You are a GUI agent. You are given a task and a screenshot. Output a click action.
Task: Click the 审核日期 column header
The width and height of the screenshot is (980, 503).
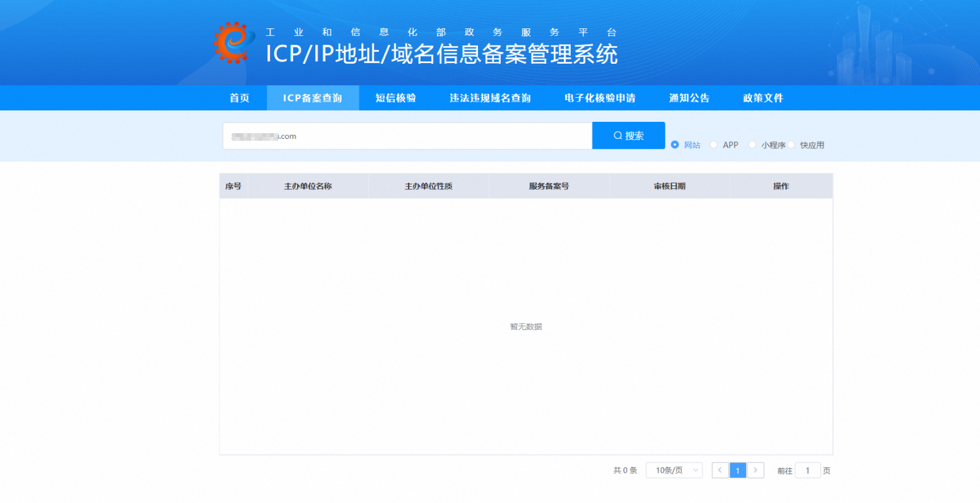[x=670, y=186]
